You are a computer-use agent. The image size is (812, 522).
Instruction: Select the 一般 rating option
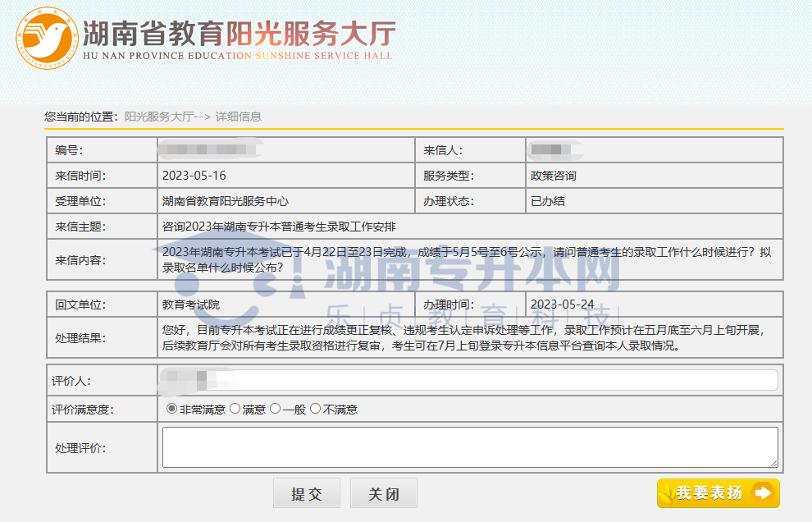pyautogui.click(x=276, y=409)
